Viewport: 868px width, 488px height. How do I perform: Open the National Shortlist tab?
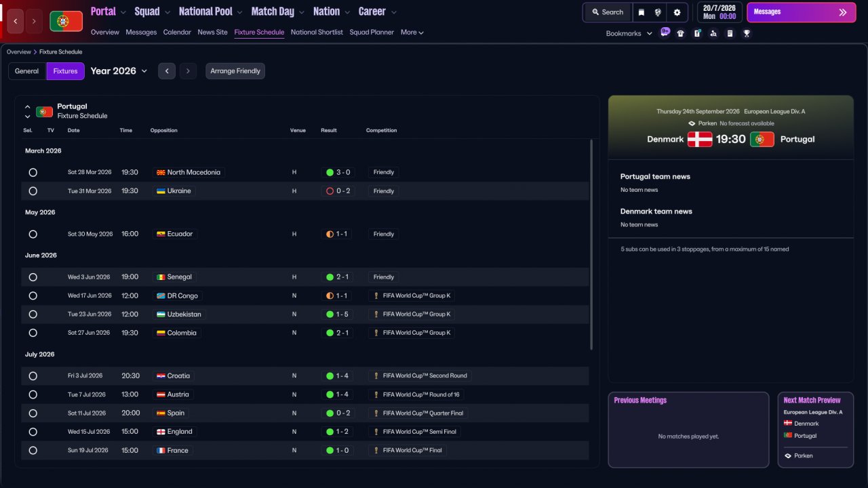click(317, 33)
